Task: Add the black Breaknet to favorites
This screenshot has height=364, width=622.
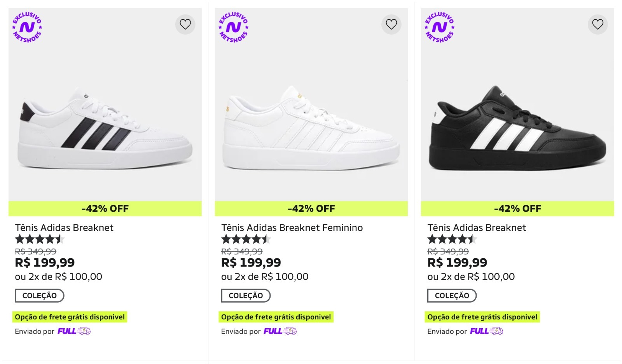Action: 598,24
